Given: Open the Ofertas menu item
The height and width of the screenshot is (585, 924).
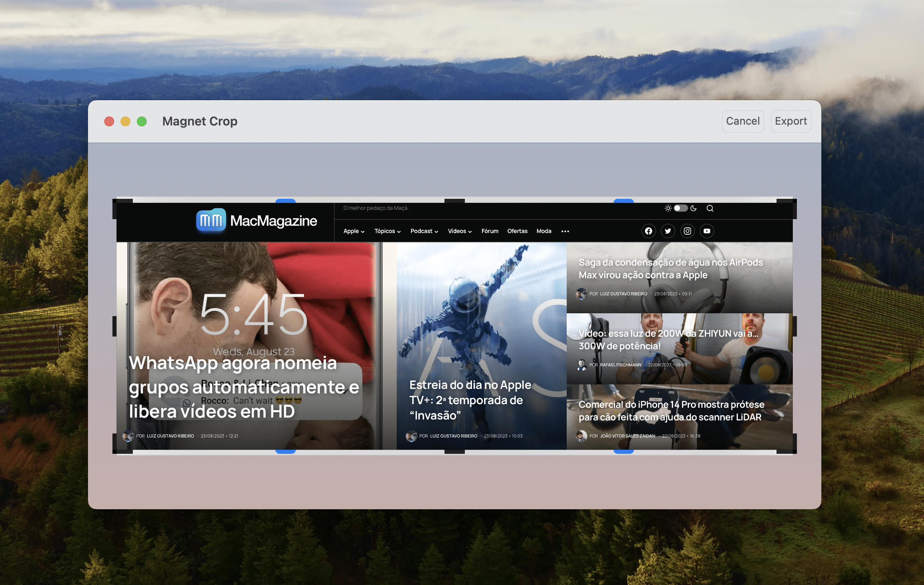Looking at the screenshot, I should pos(517,231).
